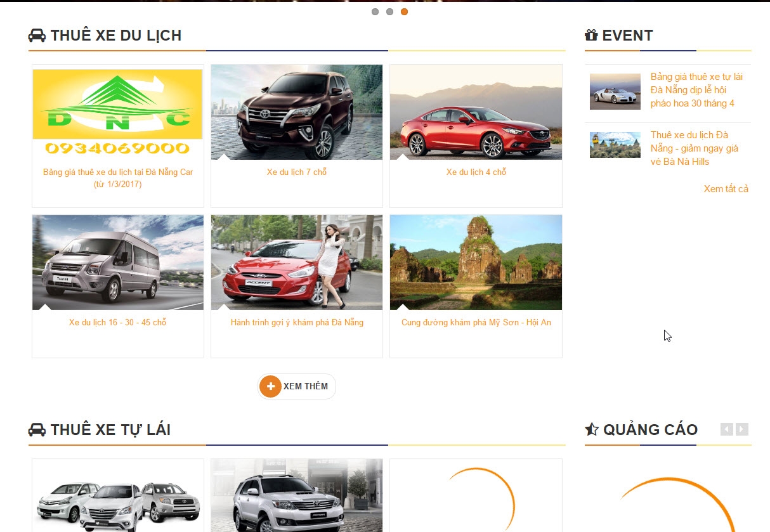
Task: Open the QUẢNG CÁO heading
Action: [x=650, y=430]
